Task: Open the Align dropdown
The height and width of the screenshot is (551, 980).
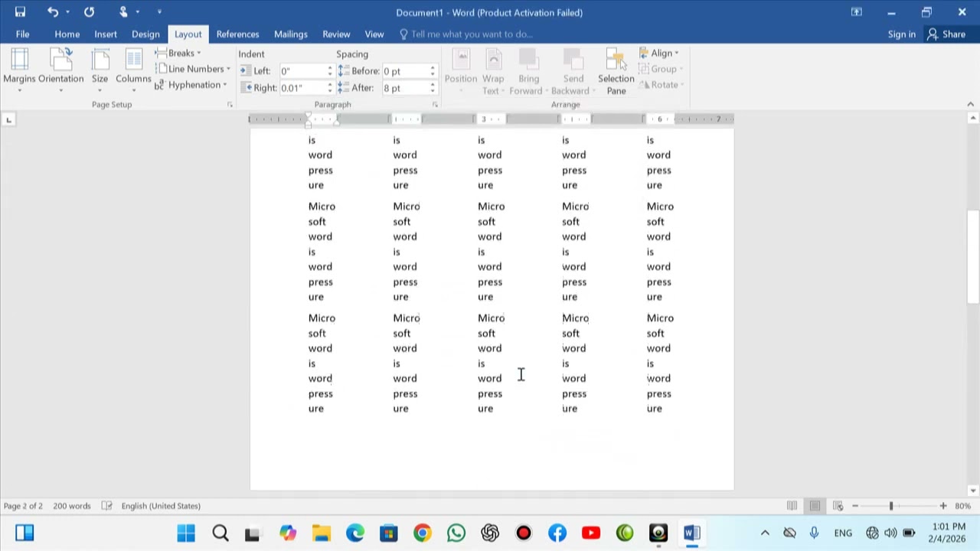Action: (660, 53)
